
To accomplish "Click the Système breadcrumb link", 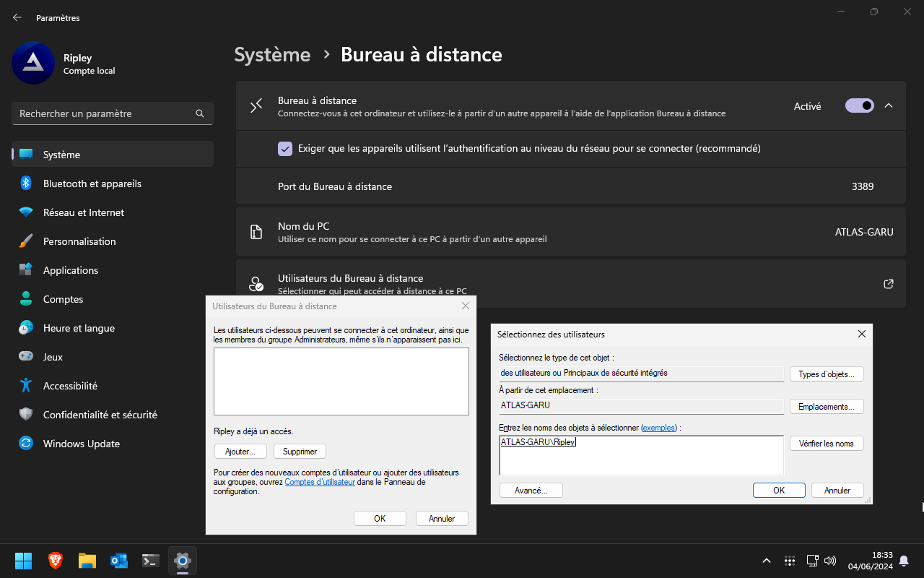I will click(272, 55).
